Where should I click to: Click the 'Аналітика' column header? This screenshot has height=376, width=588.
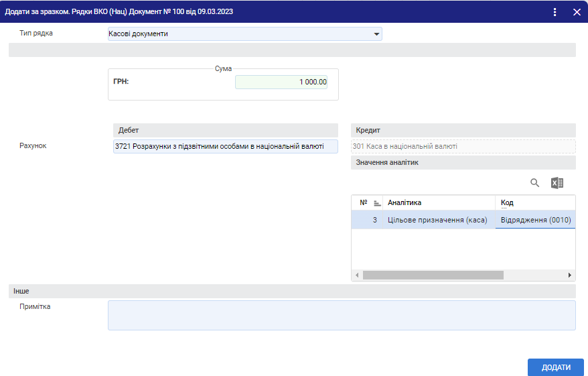point(439,202)
